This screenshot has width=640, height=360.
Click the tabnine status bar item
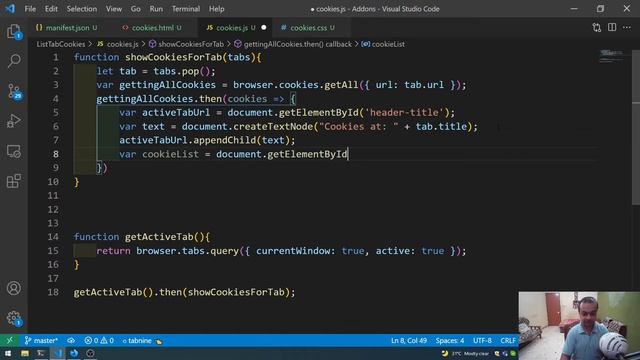pyautogui.click(x=142, y=340)
